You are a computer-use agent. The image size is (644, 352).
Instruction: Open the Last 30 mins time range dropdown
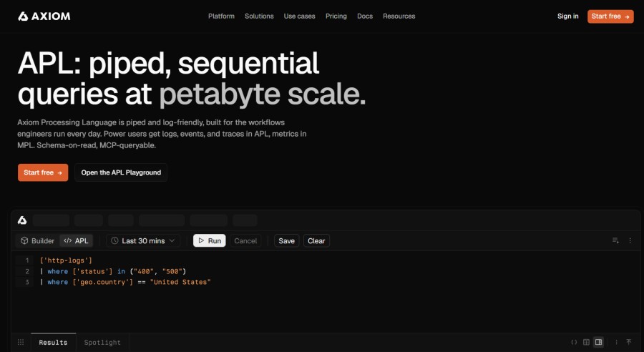pyautogui.click(x=143, y=240)
